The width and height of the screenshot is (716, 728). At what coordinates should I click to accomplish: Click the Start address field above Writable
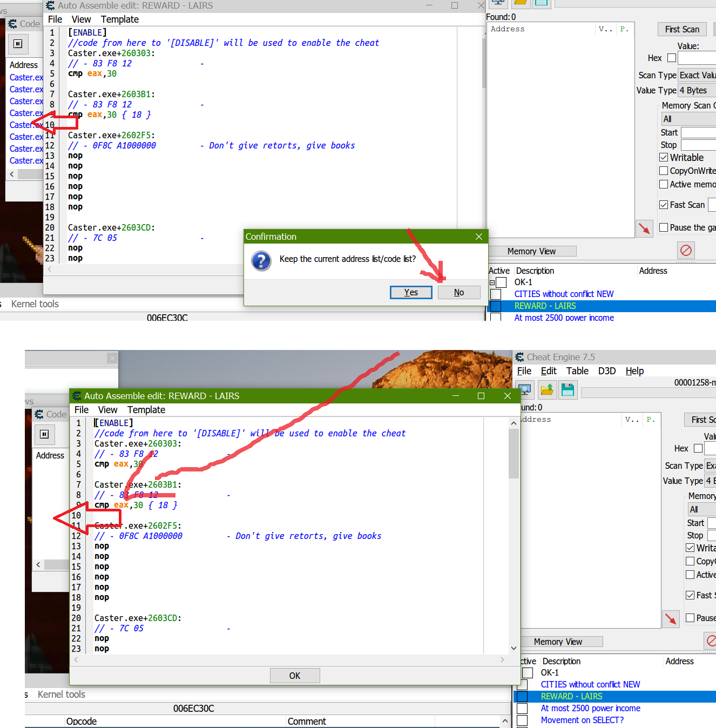(x=699, y=132)
